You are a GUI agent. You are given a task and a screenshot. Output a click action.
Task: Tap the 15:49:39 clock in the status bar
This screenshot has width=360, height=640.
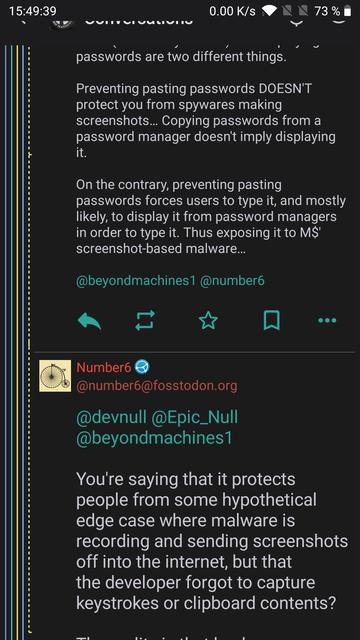(33, 11)
